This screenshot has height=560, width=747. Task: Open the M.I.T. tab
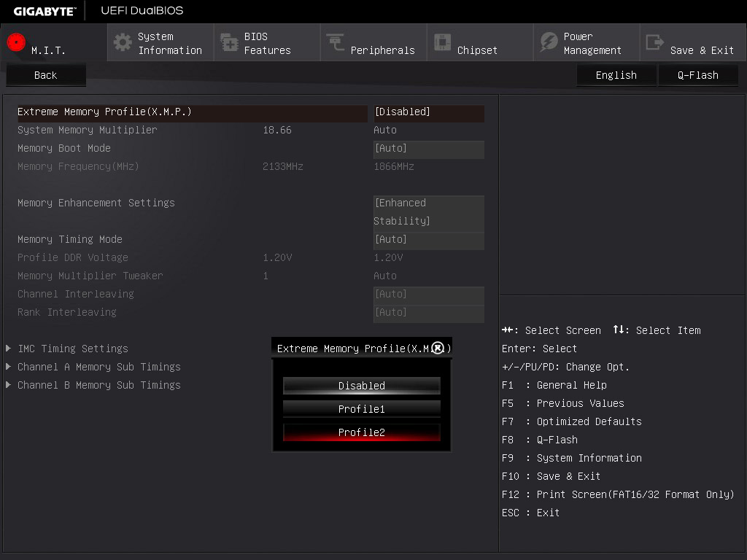[x=54, y=43]
